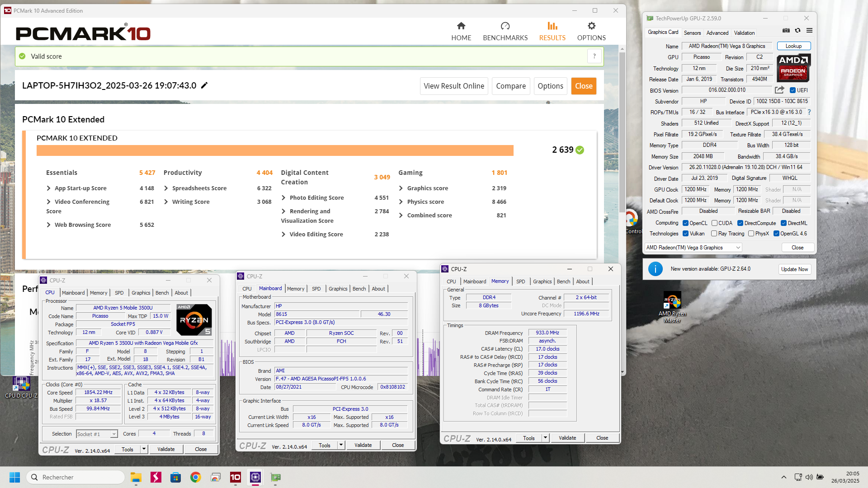This screenshot has width=868, height=488.
Task: Toggle the DirectCompute checkbox
Action: (x=741, y=223)
